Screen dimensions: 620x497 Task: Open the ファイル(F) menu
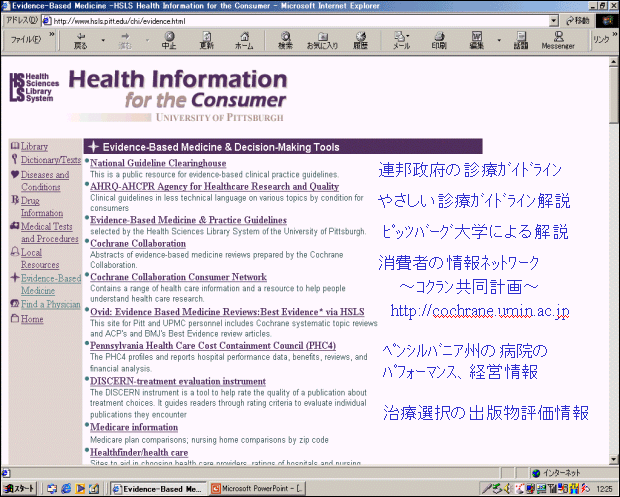[x=23, y=41]
